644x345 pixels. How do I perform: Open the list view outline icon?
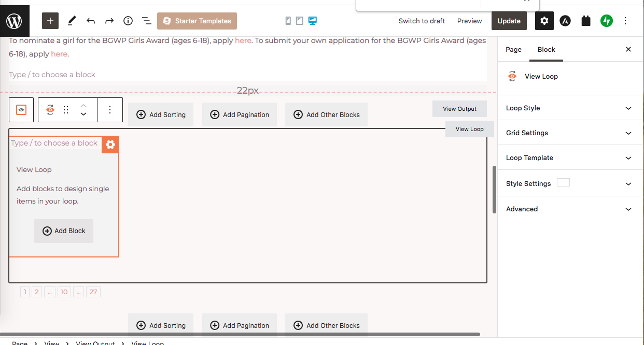pos(147,21)
